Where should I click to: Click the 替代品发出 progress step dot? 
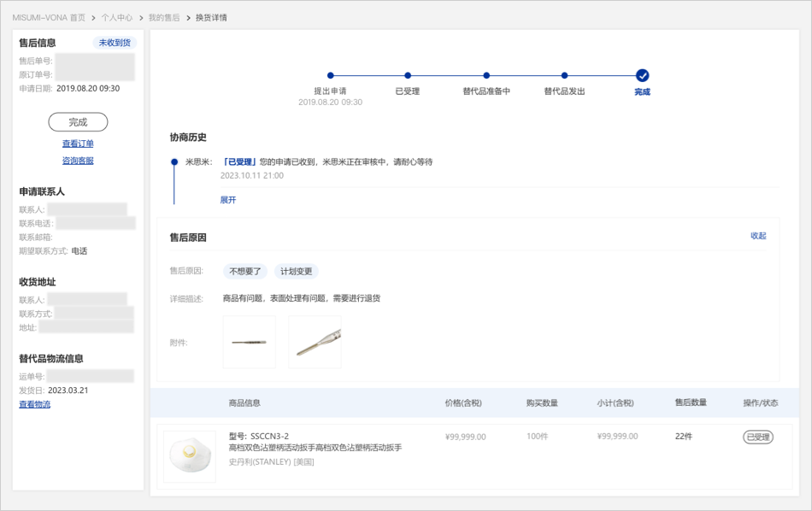click(x=564, y=76)
